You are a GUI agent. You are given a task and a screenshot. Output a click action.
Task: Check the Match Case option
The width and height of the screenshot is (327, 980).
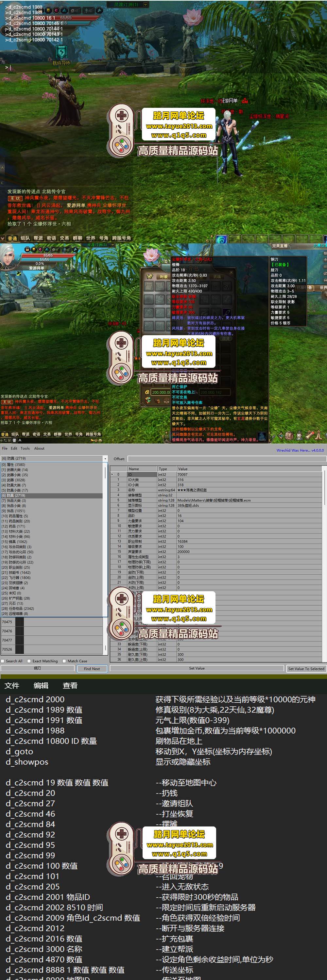coord(64,661)
